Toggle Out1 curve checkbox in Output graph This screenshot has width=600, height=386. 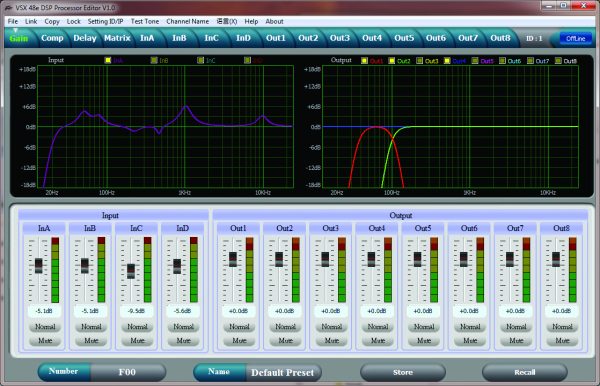coord(364,60)
